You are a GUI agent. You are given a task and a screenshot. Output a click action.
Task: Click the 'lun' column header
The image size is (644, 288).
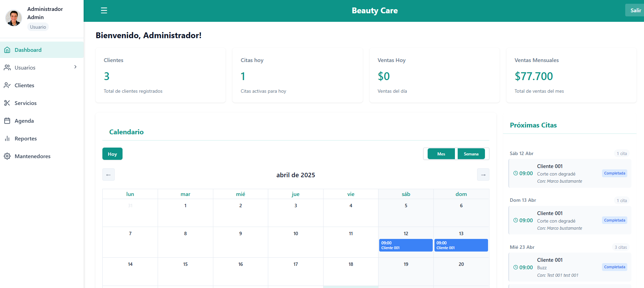tap(130, 194)
